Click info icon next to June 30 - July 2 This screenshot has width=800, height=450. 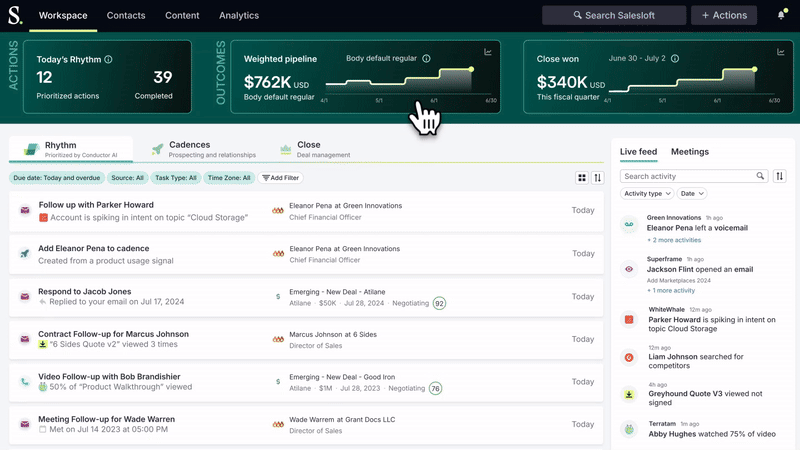pos(675,59)
